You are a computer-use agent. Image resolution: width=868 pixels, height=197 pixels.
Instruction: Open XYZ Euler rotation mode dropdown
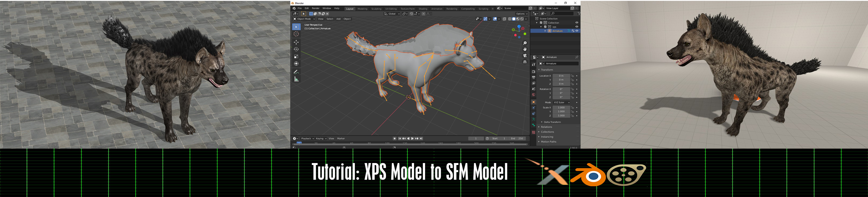(x=562, y=102)
